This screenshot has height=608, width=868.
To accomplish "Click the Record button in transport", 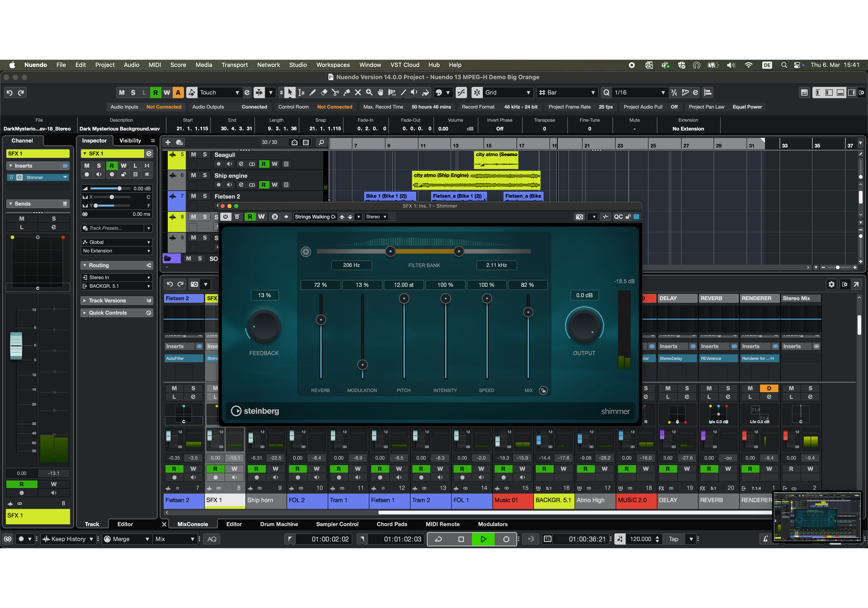I will [x=506, y=539].
